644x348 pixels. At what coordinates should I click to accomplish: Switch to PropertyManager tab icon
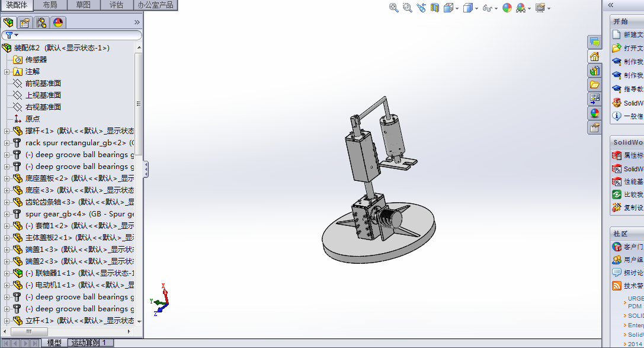click(x=25, y=22)
